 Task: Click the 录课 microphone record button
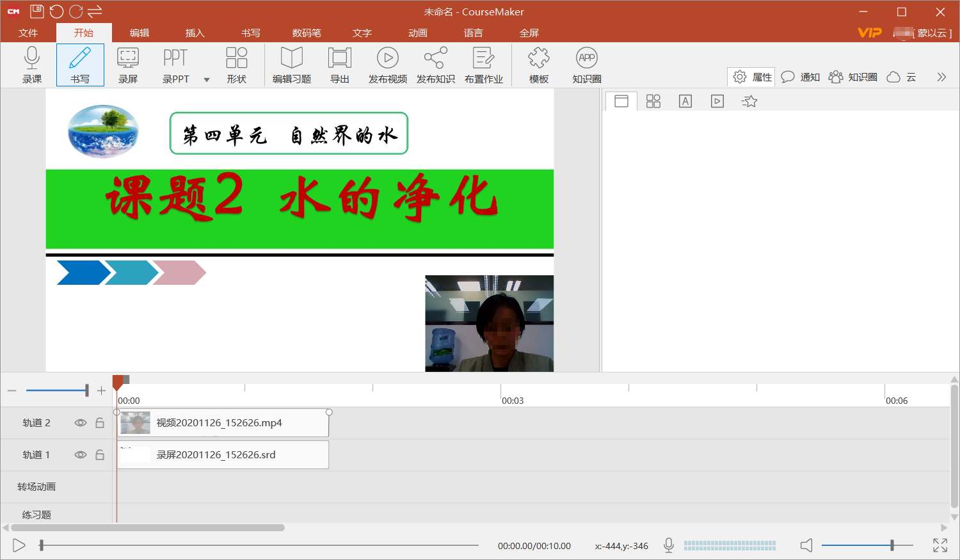tap(32, 65)
